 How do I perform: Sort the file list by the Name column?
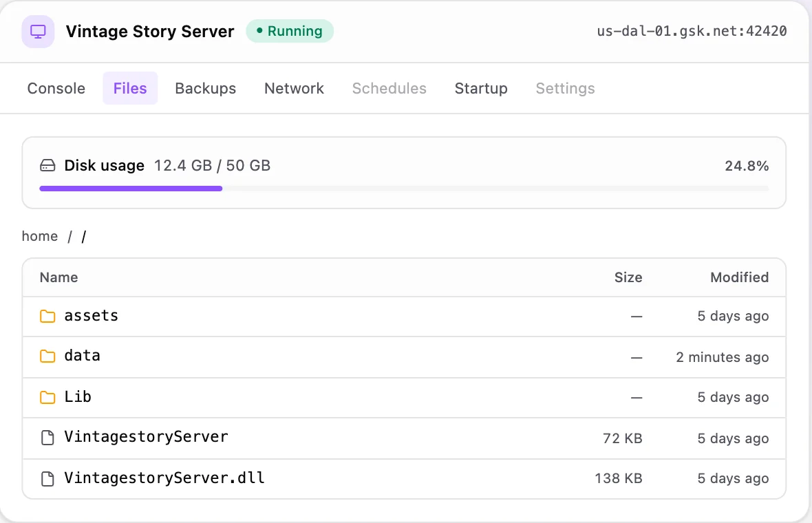tap(59, 277)
